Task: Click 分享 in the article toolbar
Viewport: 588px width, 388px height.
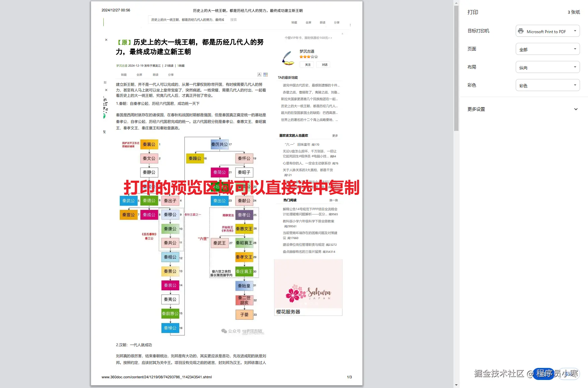Action: click(171, 75)
